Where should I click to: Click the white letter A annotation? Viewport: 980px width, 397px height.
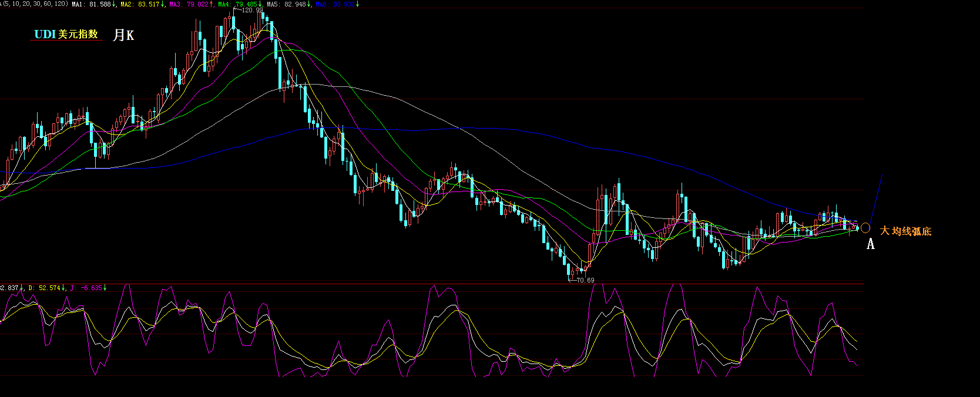tap(871, 244)
